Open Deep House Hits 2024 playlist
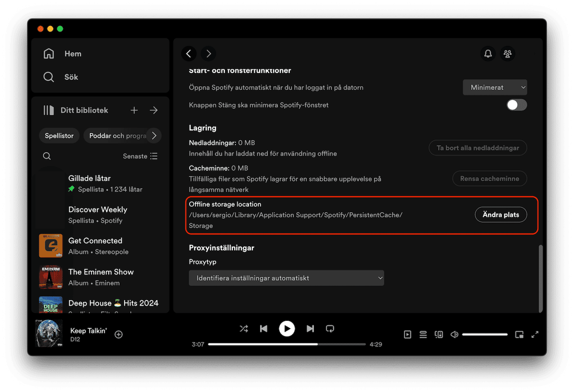574x392 pixels. tap(100, 304)
